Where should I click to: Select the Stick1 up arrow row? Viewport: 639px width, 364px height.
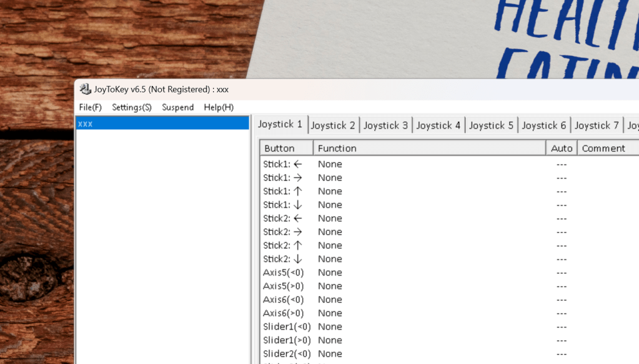tap(450, 191)
